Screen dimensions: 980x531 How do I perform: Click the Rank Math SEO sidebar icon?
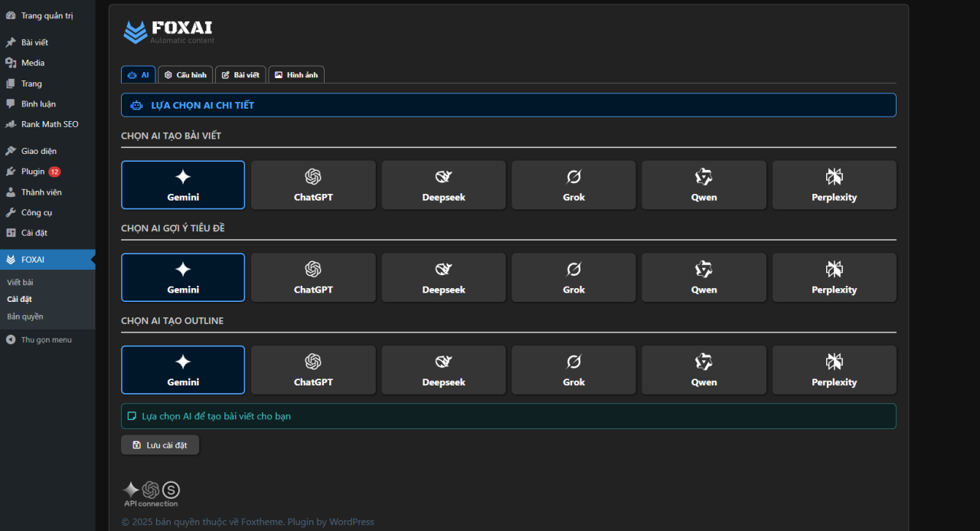[x=11, y=124]
